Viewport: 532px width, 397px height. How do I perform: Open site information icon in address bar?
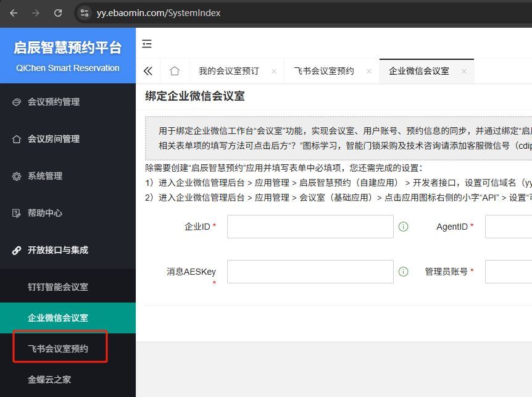pyautogui.click(x=85, y=12)
